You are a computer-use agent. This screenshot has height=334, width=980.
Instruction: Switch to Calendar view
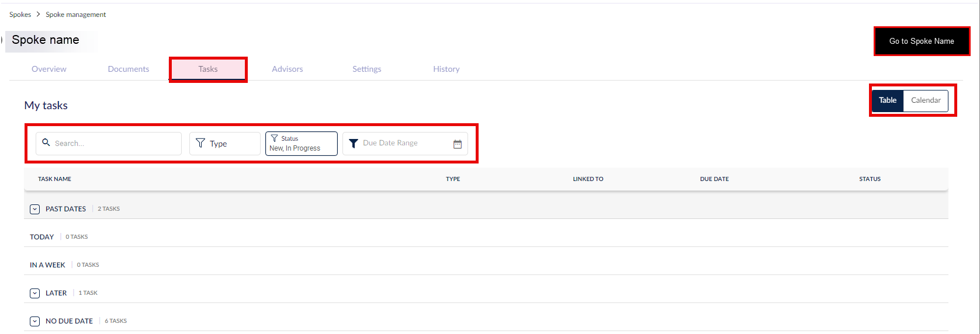point(926,100)
